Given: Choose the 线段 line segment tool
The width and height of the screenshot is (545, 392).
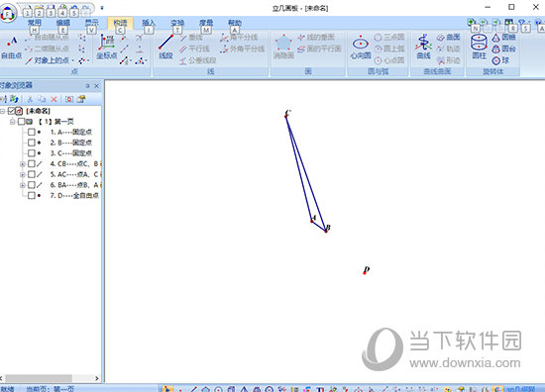Looking at the screenshot, I should (165, 47).
